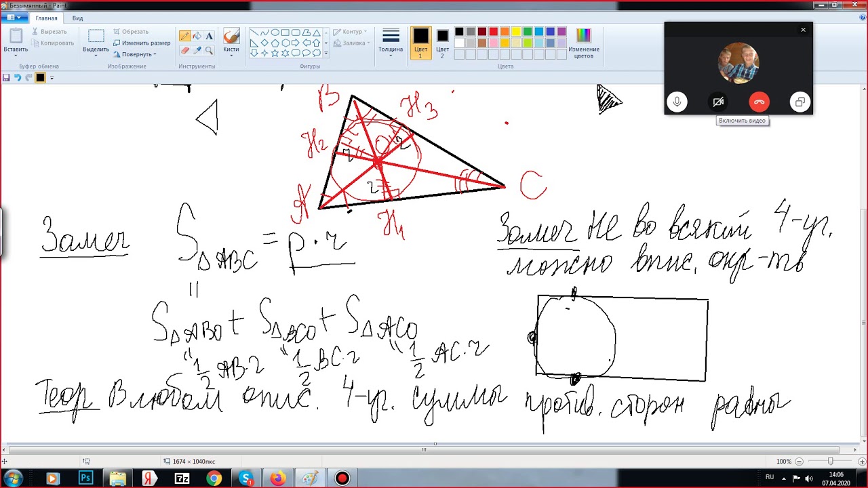Image resolution: width=868 pixels, height=488 pixels.
Task: Click the Select (Выделить) rectangle icon
Action: (x=96, y=37)
